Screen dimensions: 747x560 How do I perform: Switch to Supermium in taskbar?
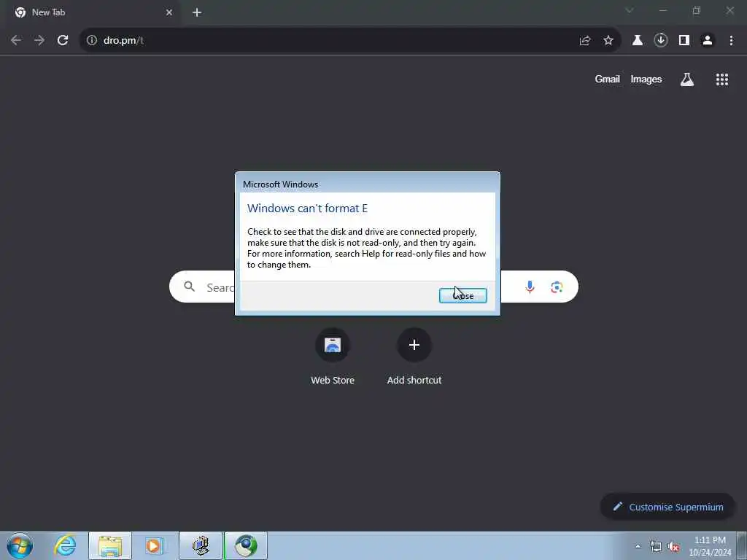(246, 545)
